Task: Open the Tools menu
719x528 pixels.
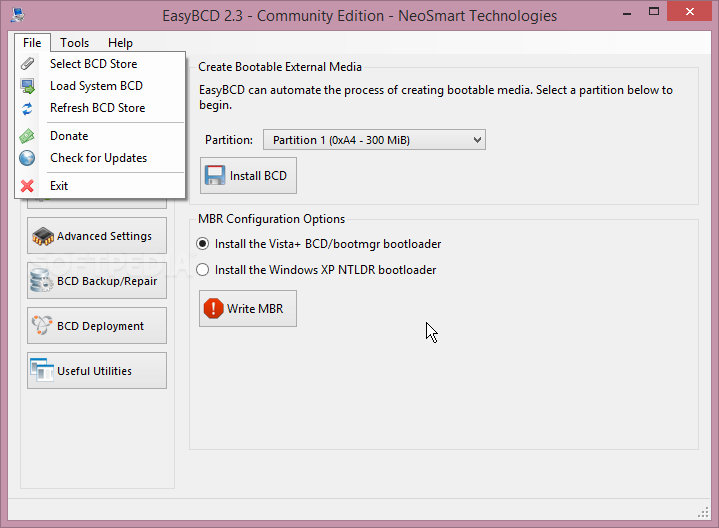Action: point(74,43)
